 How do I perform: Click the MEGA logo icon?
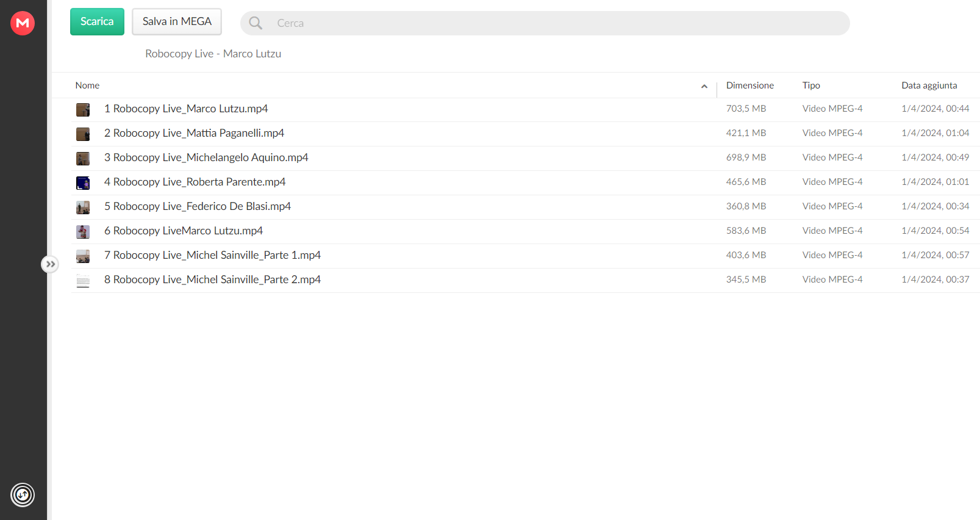tap(23, 23)
